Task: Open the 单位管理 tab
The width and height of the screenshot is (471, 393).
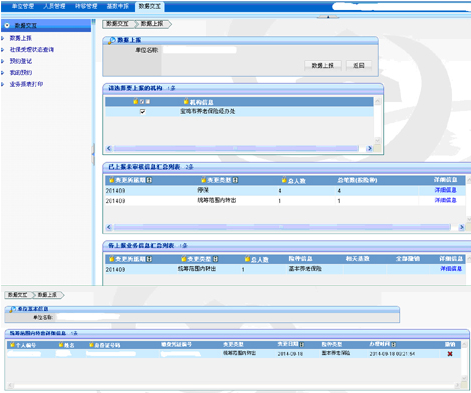Action: (x=23, y=6)
